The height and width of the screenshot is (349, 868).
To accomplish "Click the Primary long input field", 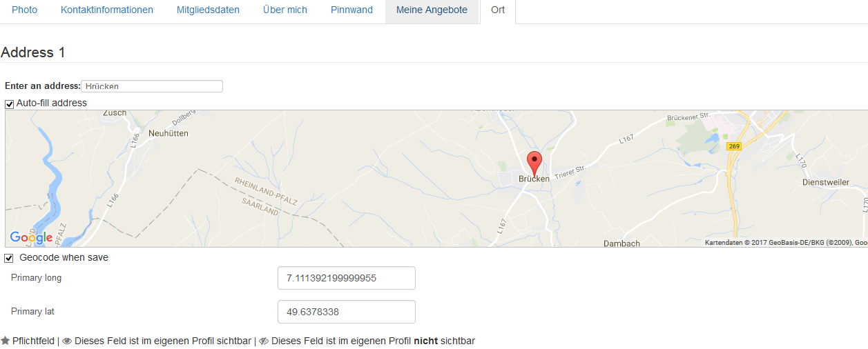I will pyautogui.click(x=347, y=278).
